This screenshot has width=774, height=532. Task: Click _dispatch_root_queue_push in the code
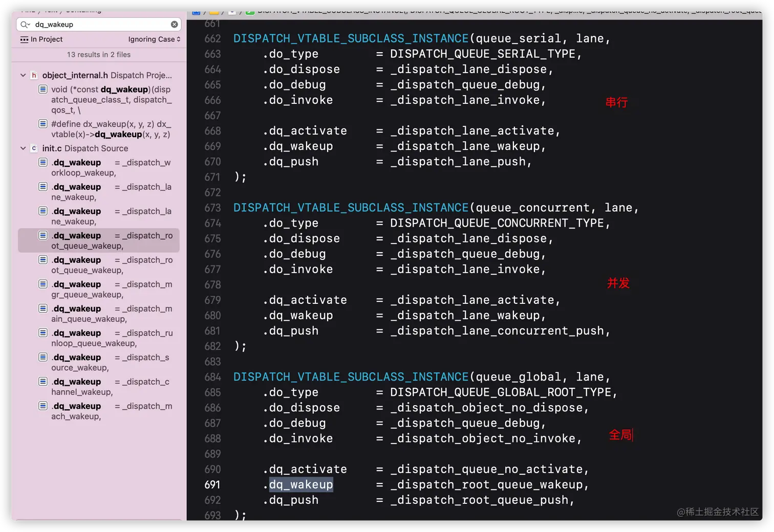click(x=479, y=500)
